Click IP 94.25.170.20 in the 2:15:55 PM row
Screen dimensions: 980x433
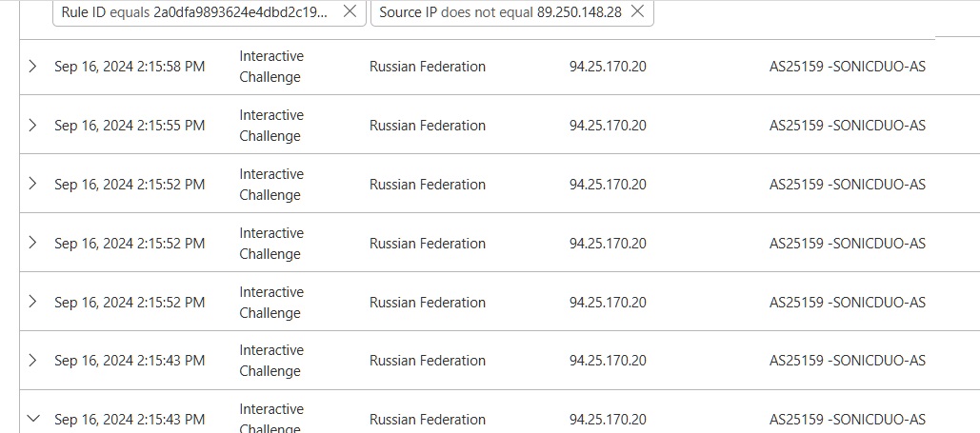(x=608, y=126)
